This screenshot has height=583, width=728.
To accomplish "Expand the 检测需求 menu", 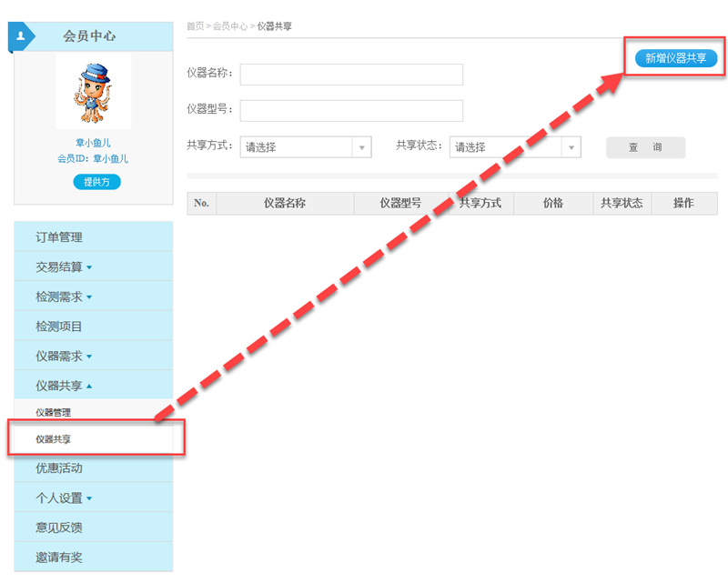I will point(64,297).
